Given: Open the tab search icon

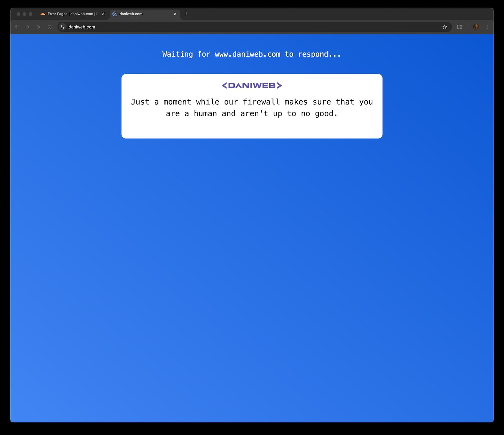Looking at the screenshot, I should [460, 27].
